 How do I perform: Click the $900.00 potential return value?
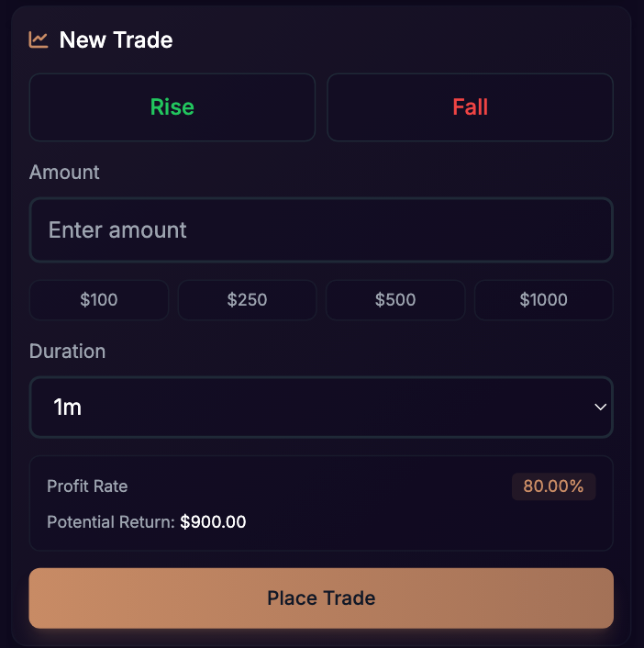(x=213, y=522)
